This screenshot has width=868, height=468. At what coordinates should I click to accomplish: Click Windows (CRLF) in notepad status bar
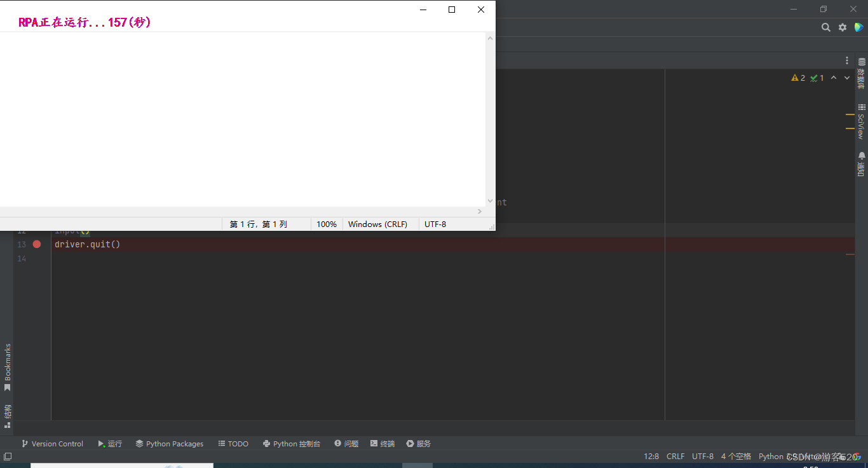click(377, 224)
